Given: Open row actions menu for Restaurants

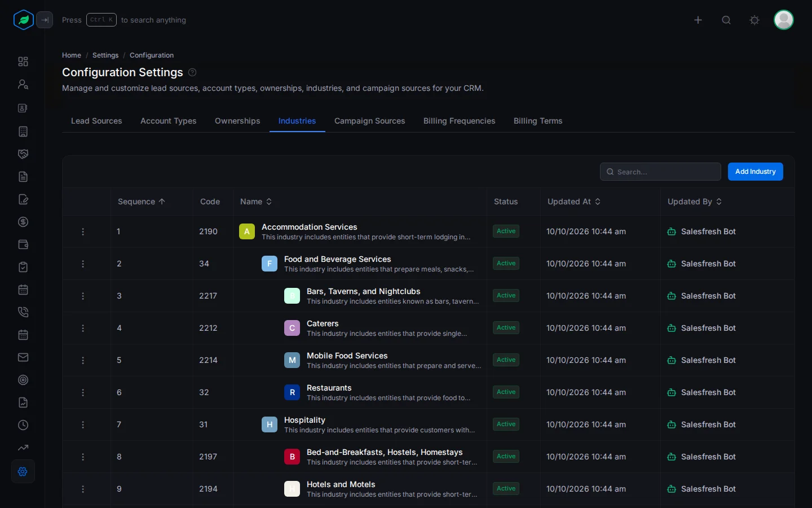Looking at the screenshot, I should tap(83, 392).
